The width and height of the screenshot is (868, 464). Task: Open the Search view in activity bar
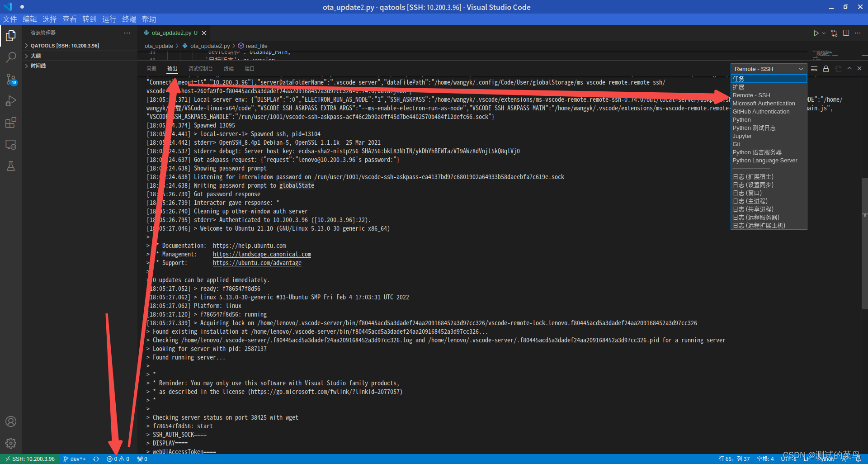(x=11, y=57)
